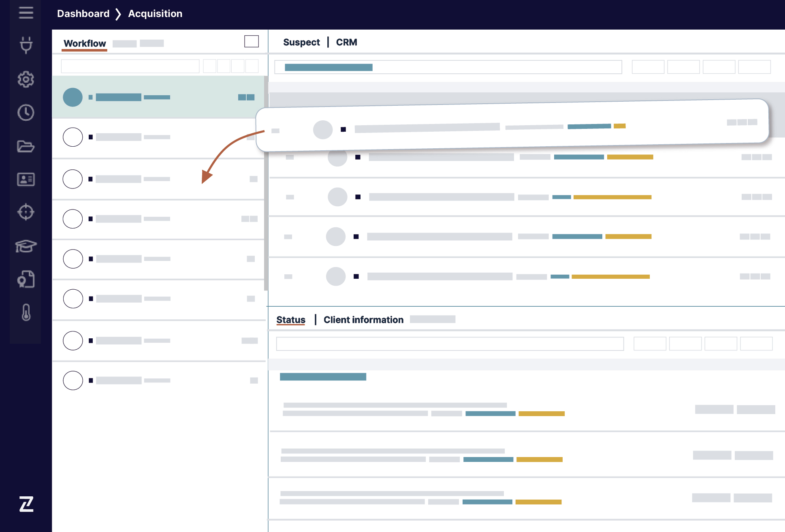Open the contact card sidebar icon
The height and width of the screenshot is (532, 785).
coord(26,179)
